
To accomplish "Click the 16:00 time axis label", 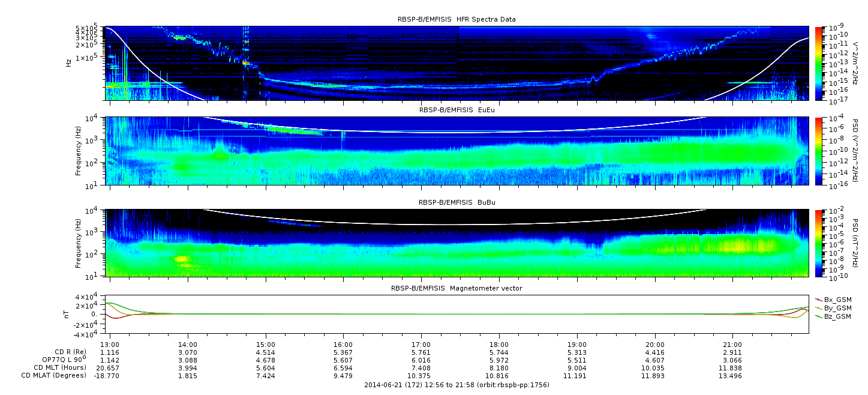I will click(x=343, y=345).
